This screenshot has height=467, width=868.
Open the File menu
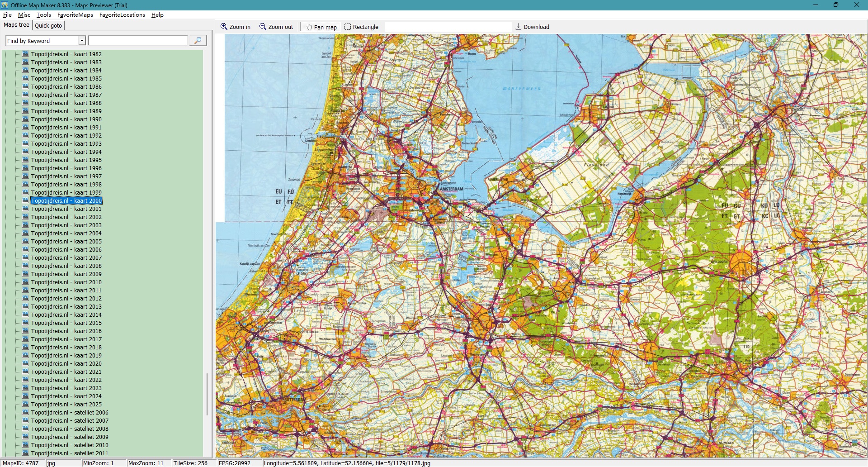(x=7, y=15)
